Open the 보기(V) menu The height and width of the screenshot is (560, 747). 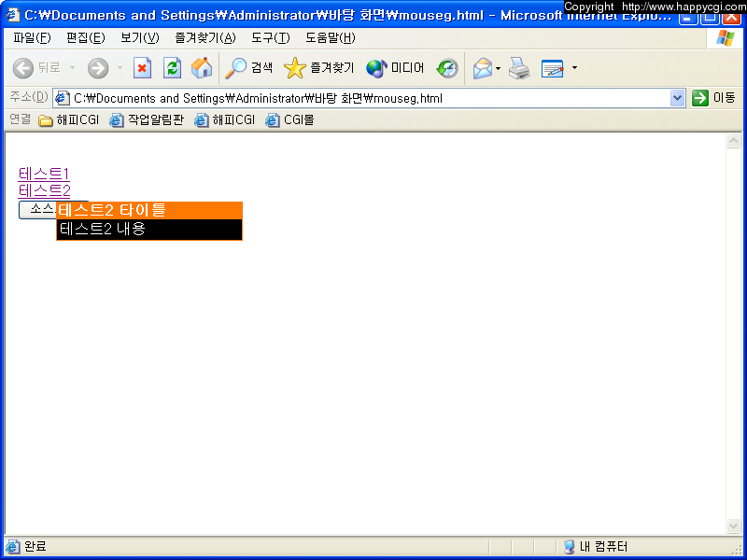coord(139,38)
